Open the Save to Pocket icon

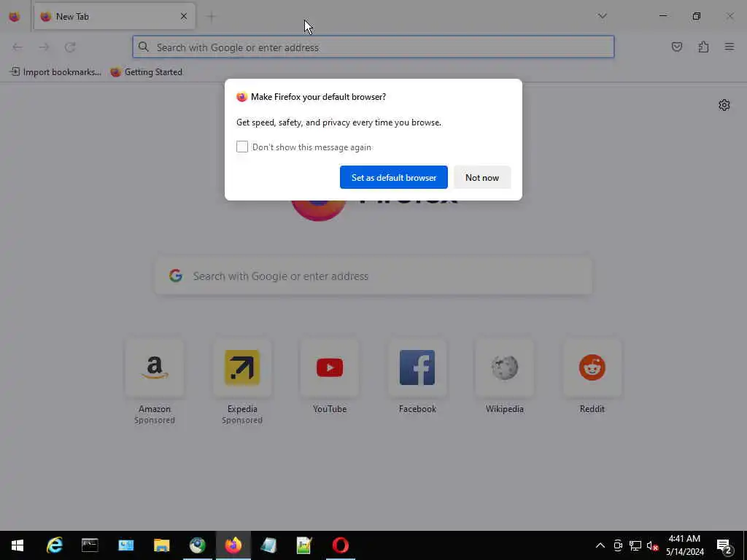[x=676, y=47]
